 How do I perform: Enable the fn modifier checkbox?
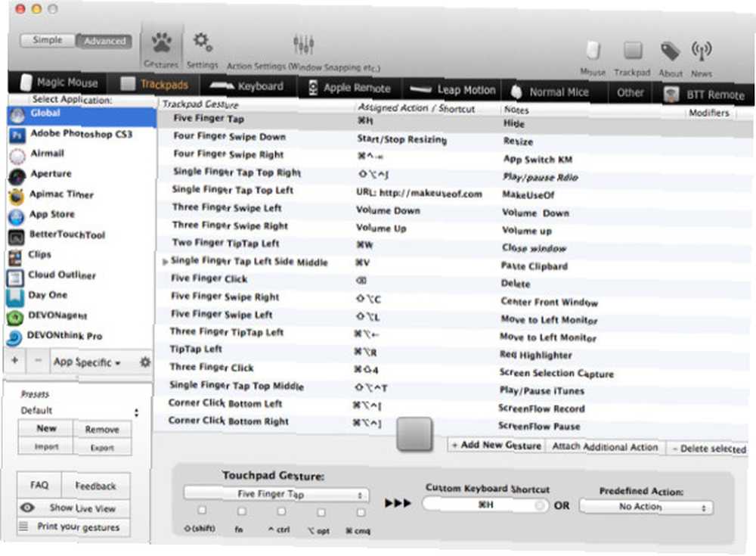242,511
